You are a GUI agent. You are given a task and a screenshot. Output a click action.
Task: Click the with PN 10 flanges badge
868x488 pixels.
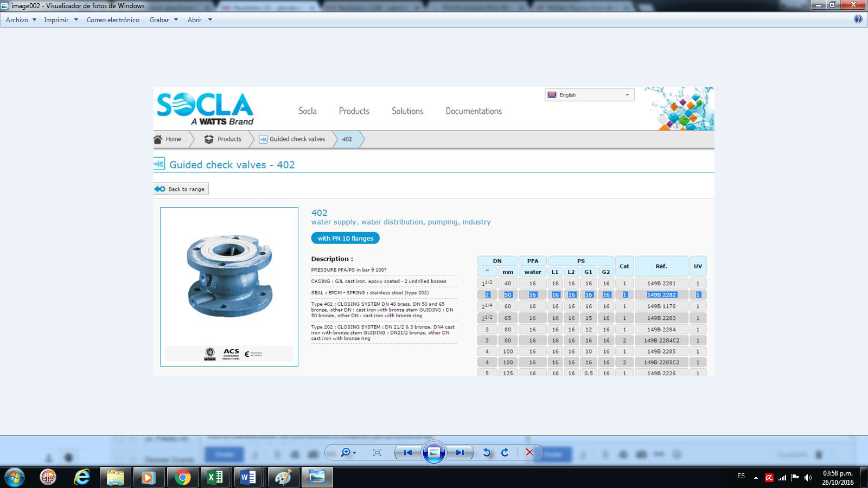tap(346, 238)
